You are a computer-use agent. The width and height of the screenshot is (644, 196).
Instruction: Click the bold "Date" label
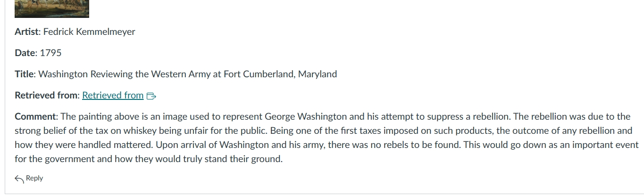pos(25,53)
